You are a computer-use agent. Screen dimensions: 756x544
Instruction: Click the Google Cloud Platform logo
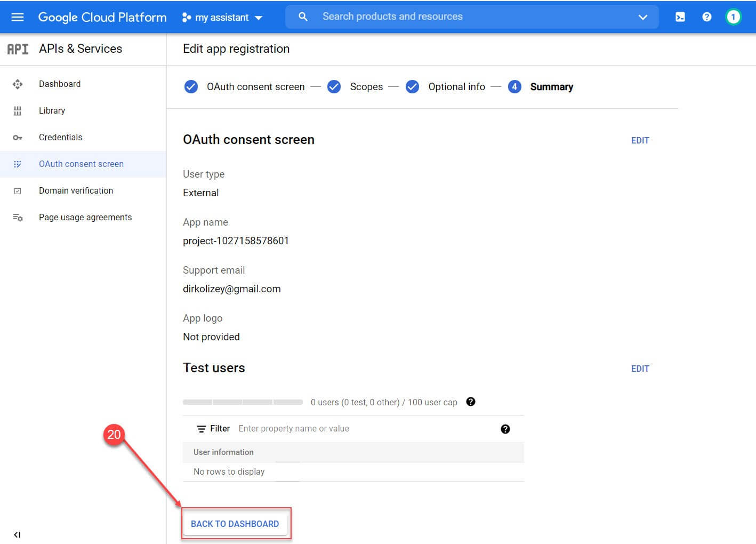[x=102, y=17]
